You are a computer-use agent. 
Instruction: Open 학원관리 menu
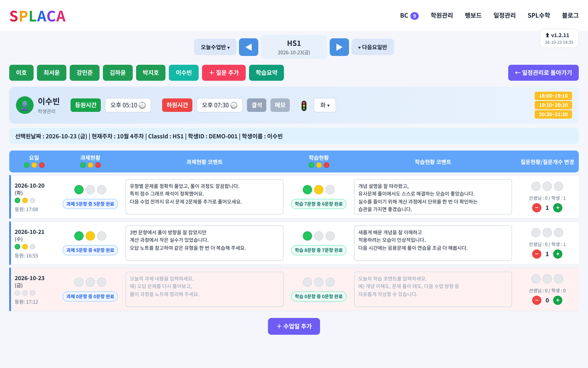(442, 15)
